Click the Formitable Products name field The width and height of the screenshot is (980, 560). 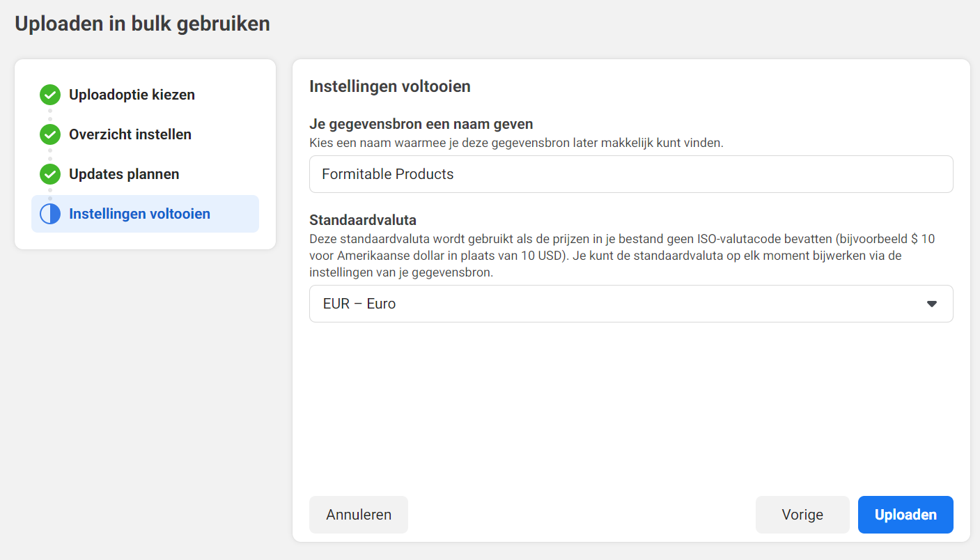pos(631,174)
